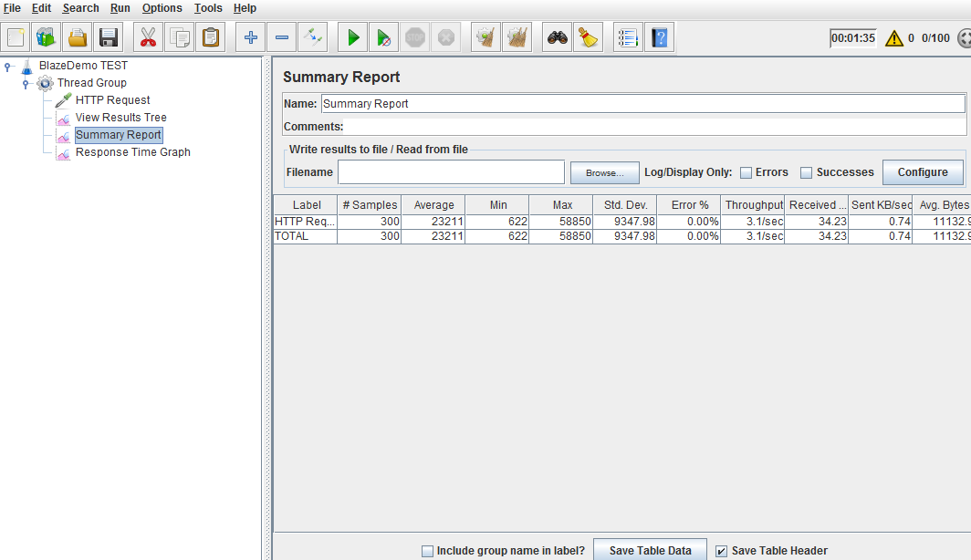Click the Cut scissors icon
971x560 pixels.
tap(148, 38)
